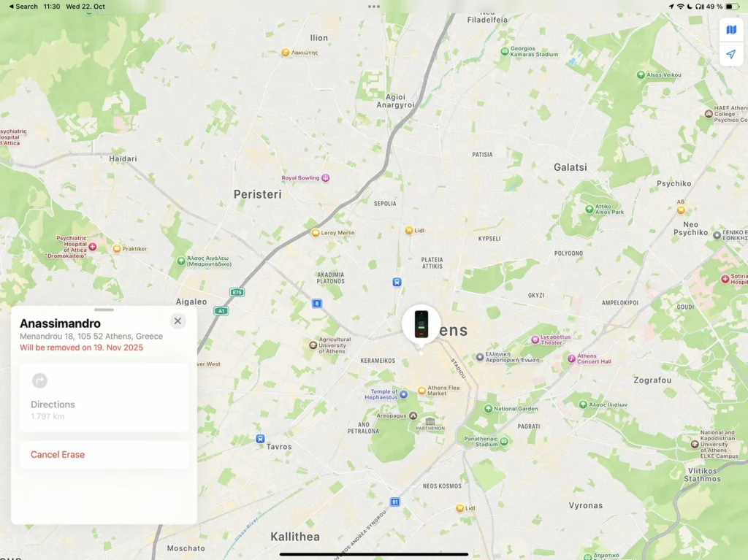Close the Anassimandro device card

pyautogui.click(x=178, y=321)
